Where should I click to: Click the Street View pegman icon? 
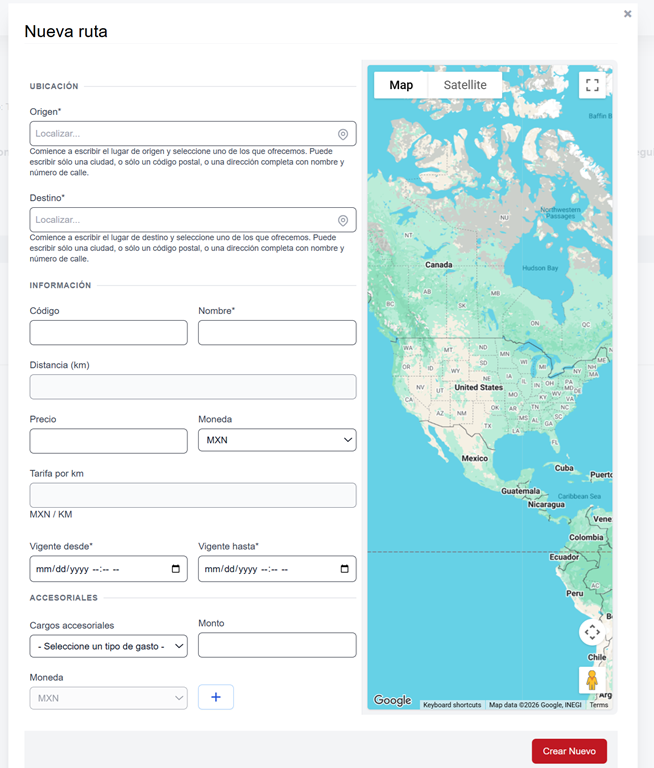(x=592, y=680)
